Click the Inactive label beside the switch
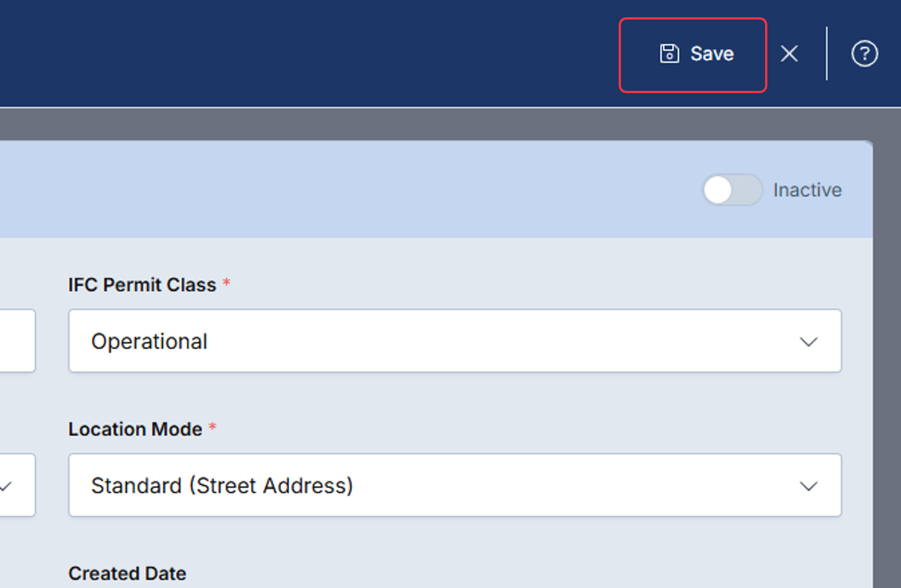The image size is (901, 588). pos(807,190)
